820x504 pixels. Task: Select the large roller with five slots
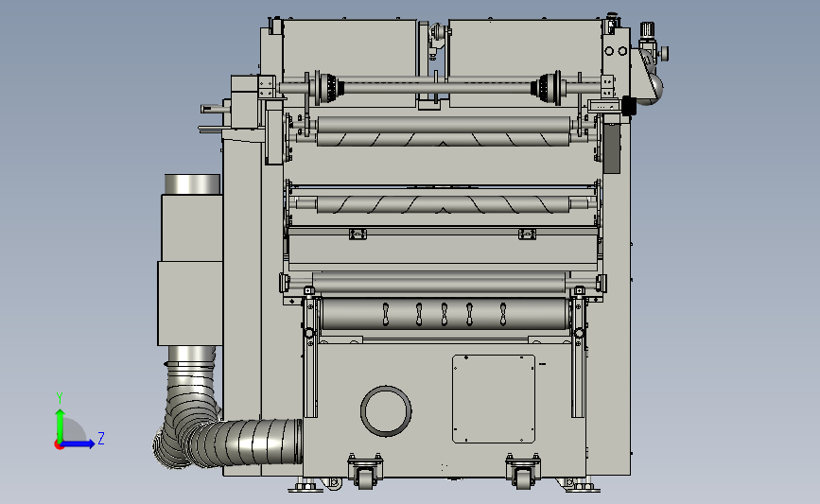[445, 314]
